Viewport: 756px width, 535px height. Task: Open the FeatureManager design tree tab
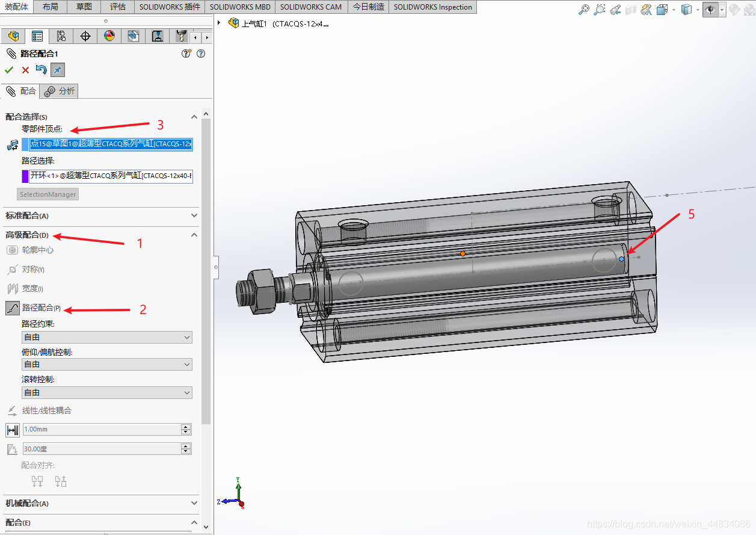[x=13, y=36]
